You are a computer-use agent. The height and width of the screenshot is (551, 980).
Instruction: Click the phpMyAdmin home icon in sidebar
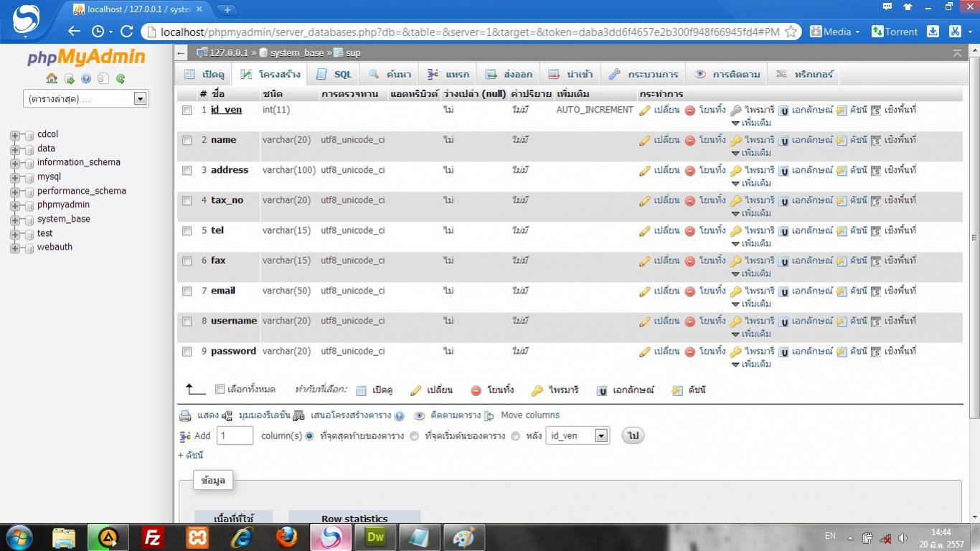tap(52, 79)
